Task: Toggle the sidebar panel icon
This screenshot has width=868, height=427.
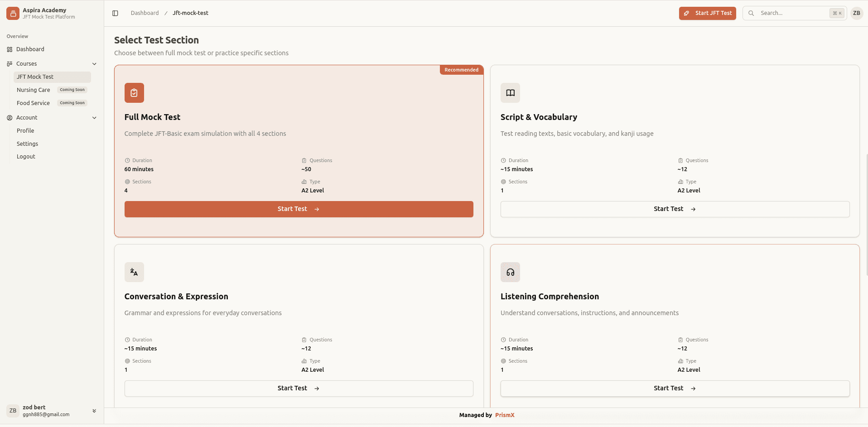Action: [x=115, y=13]
